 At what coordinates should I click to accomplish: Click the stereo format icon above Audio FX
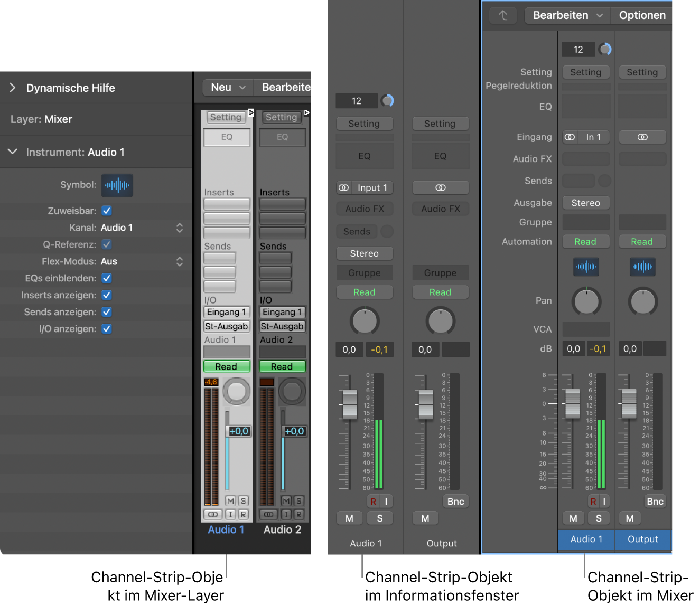coord(343,187)
